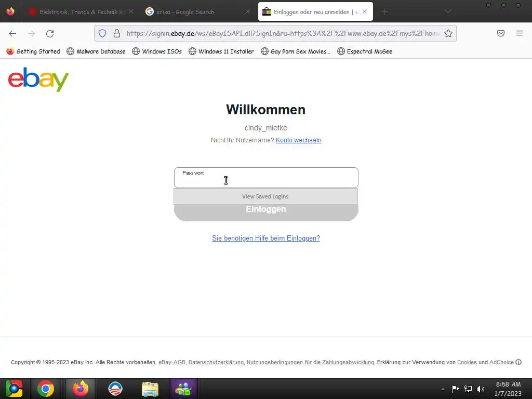Close the Elektronik, Trends & Technik tab

click(x=131, y=11)
